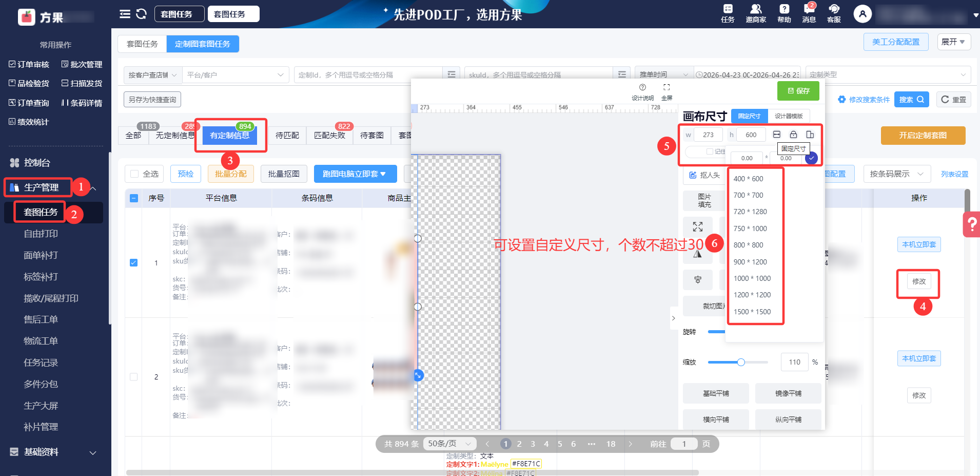Open the 消息 messages icon
This screenshot has width=980, height=476.
coord(809,13)
